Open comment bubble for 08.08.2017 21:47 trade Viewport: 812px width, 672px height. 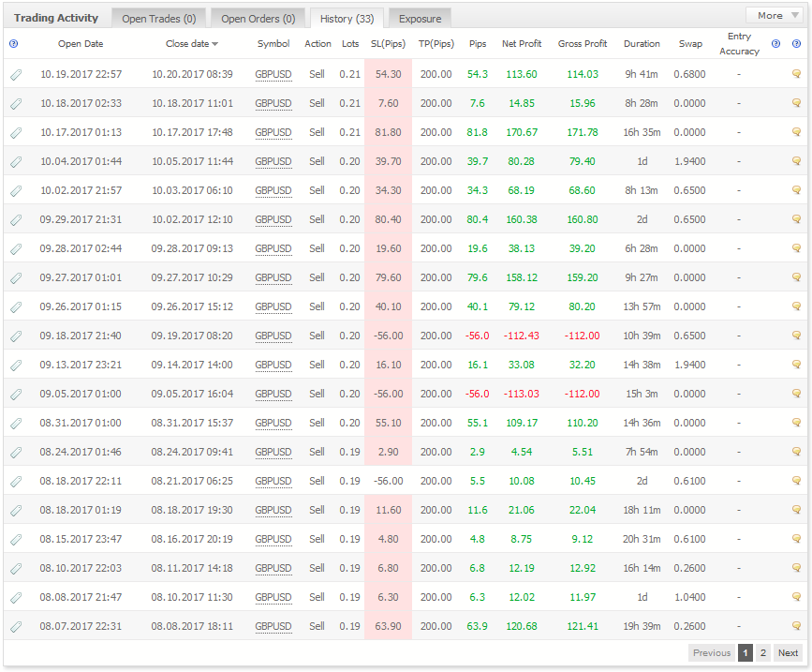pos(796,596)
